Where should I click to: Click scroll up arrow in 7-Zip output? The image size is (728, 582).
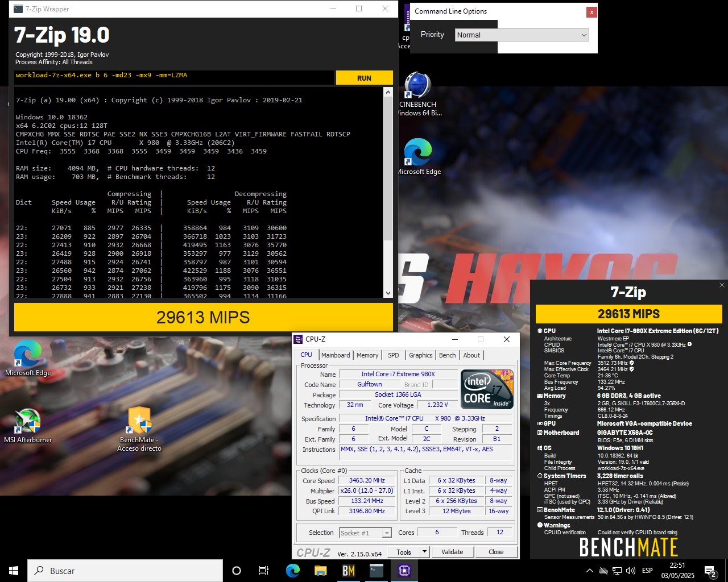[x=388, y=92]
